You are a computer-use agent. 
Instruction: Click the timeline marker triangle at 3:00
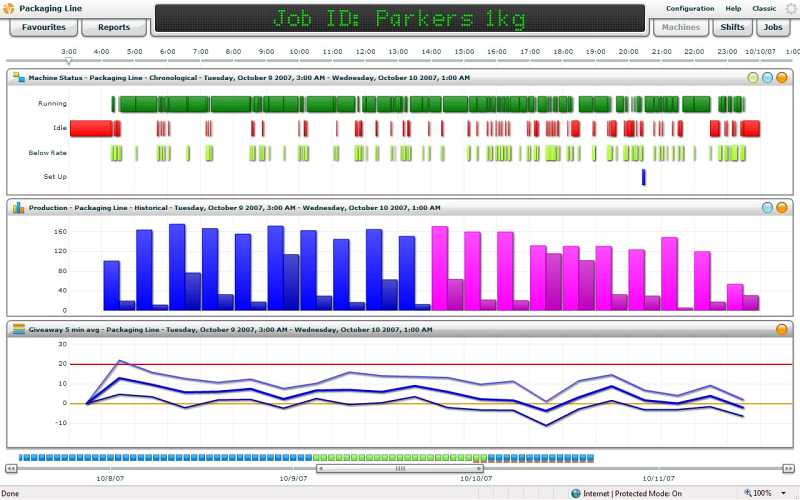[x=68, y=61]
